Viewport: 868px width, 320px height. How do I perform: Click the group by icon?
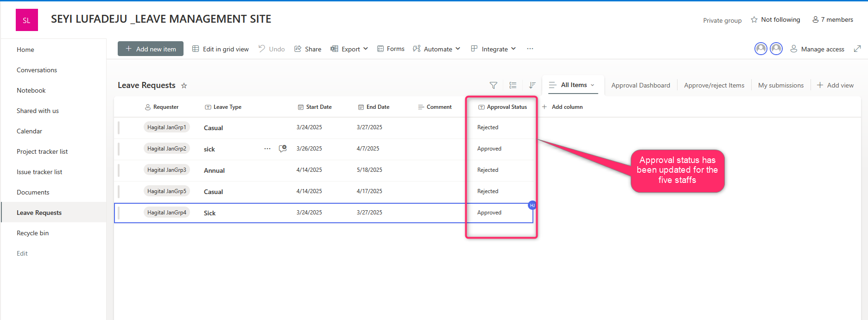[513, 85]
